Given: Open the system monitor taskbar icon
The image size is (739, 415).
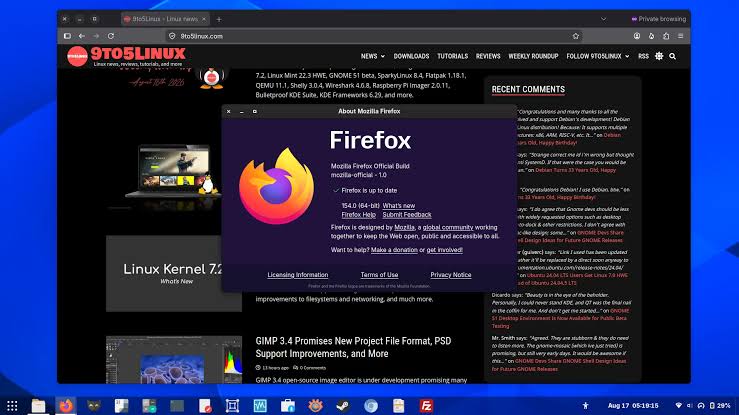Looking at the screenshot, I should (x=260, y=406).
